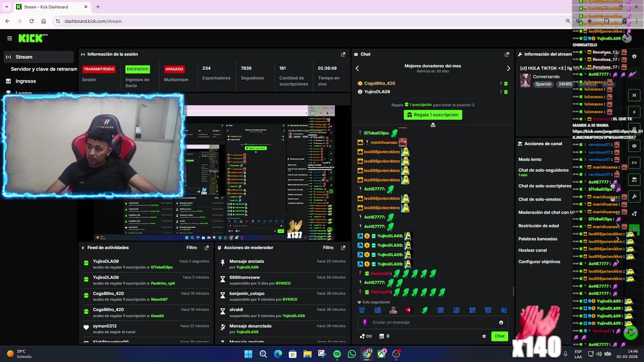Open a new browser tab
644x362 pixels.
98,7
